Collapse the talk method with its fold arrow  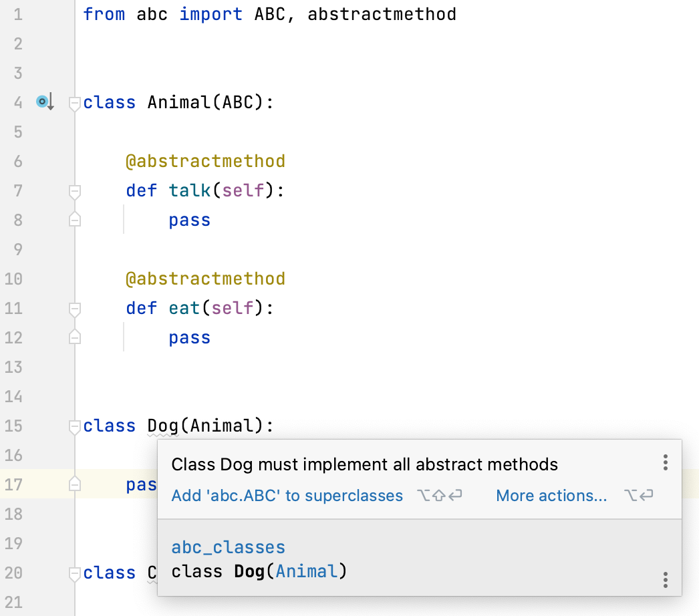(74, 190)
